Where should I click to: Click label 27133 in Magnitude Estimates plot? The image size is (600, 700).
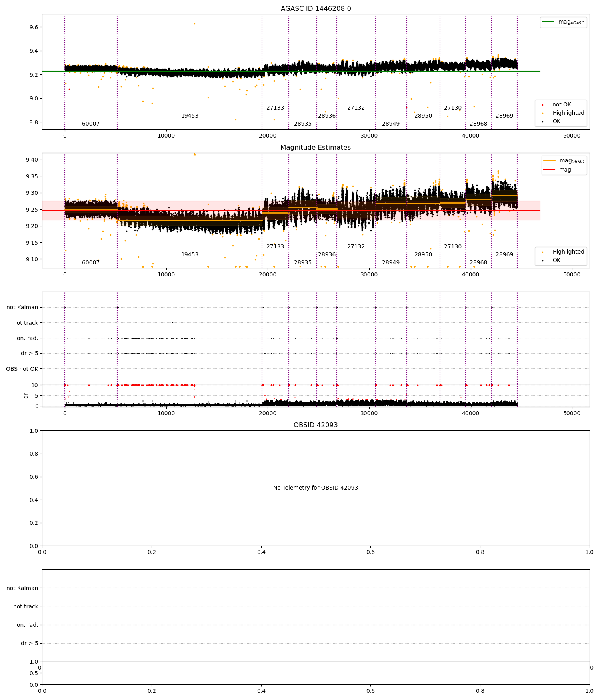275,246
